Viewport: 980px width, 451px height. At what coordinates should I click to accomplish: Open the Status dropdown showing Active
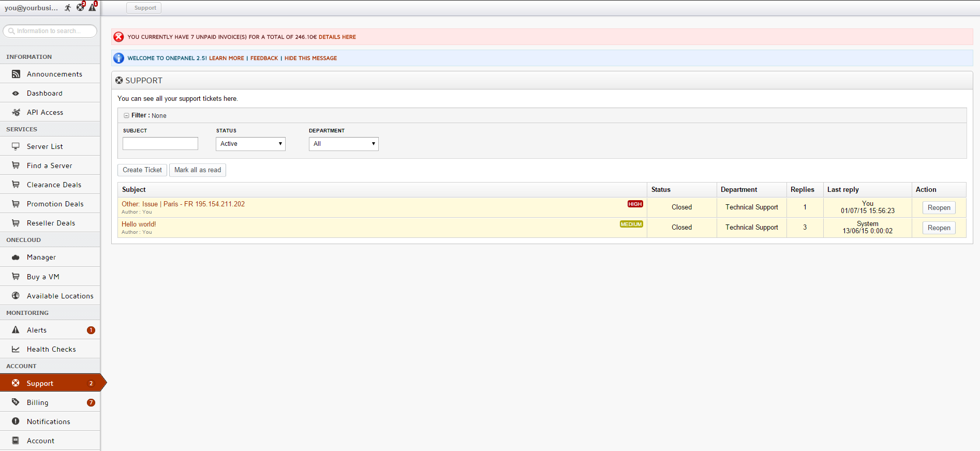[250, 144]
